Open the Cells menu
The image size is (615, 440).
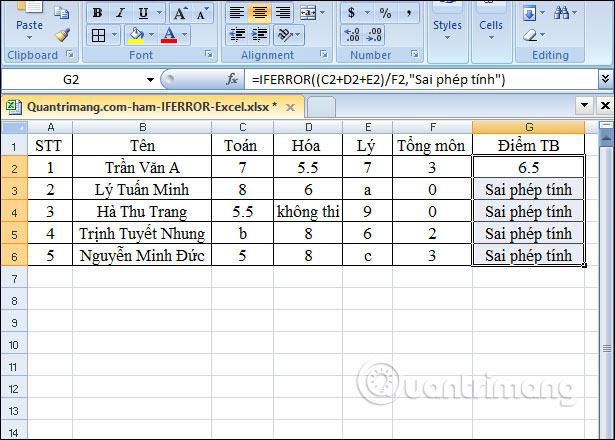click(x=491, y=28)
